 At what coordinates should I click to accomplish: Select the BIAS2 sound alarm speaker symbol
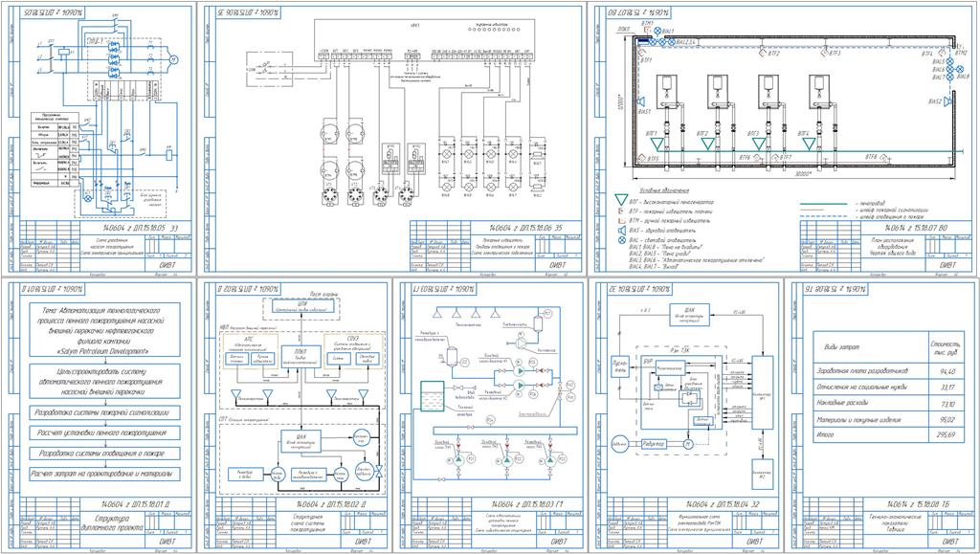click(x=947, y=101)
